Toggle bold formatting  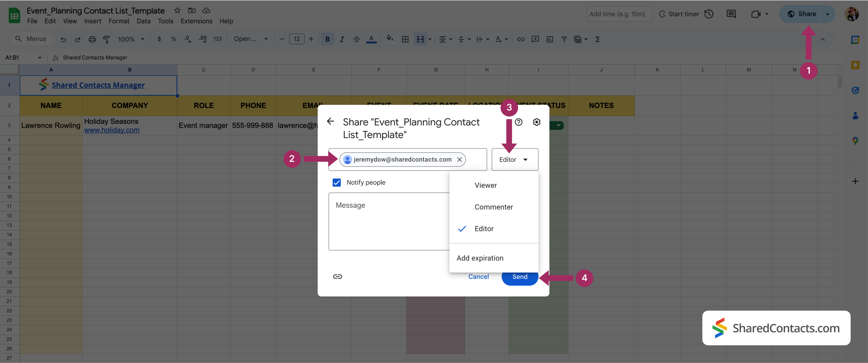click(x=327, y=39)
